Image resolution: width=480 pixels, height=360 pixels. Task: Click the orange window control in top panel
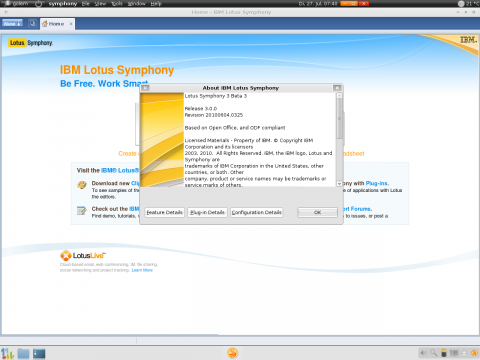point(349,4)
